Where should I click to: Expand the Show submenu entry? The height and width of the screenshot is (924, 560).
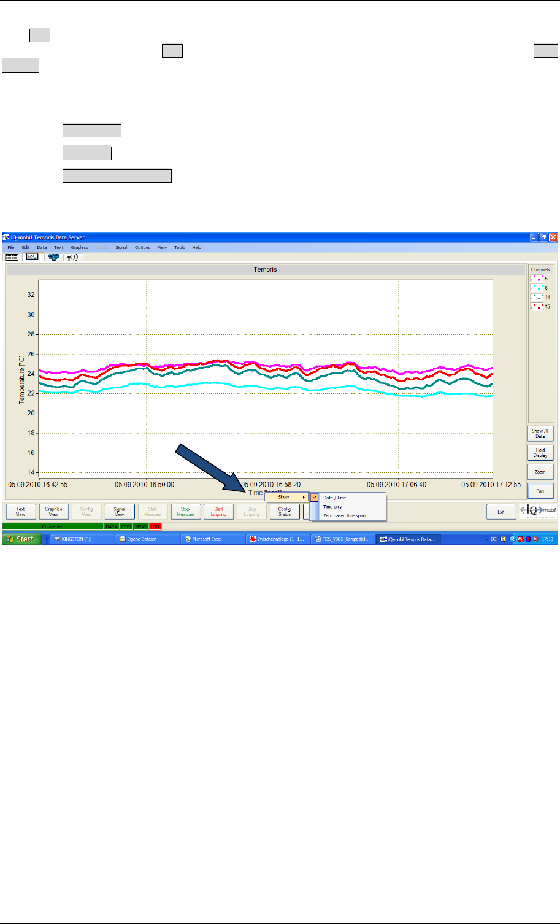click(x=286, y=497)
